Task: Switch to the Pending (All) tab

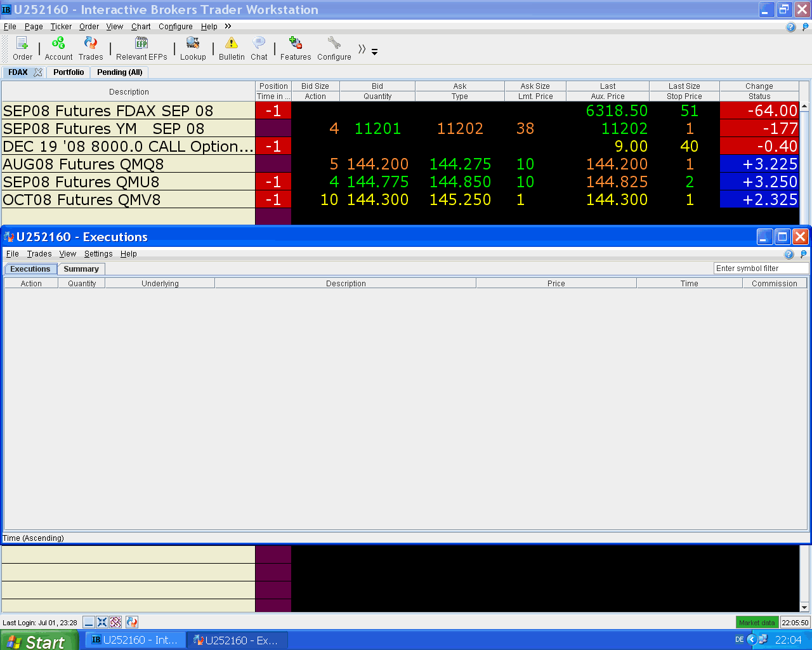Action: 119,72
